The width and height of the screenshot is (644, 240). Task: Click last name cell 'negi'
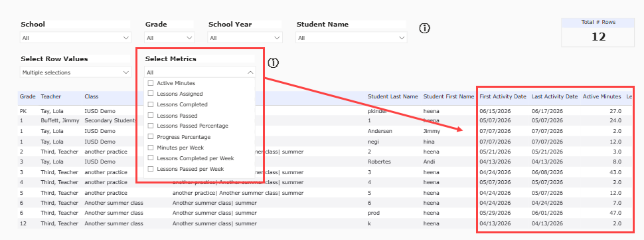pyautogui.click(x=372, y=142)
